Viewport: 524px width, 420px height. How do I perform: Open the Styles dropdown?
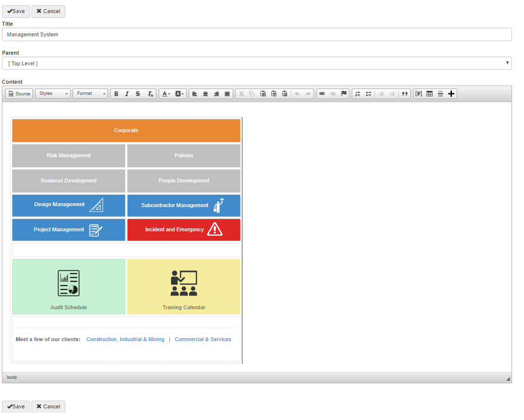coord(53,94)
